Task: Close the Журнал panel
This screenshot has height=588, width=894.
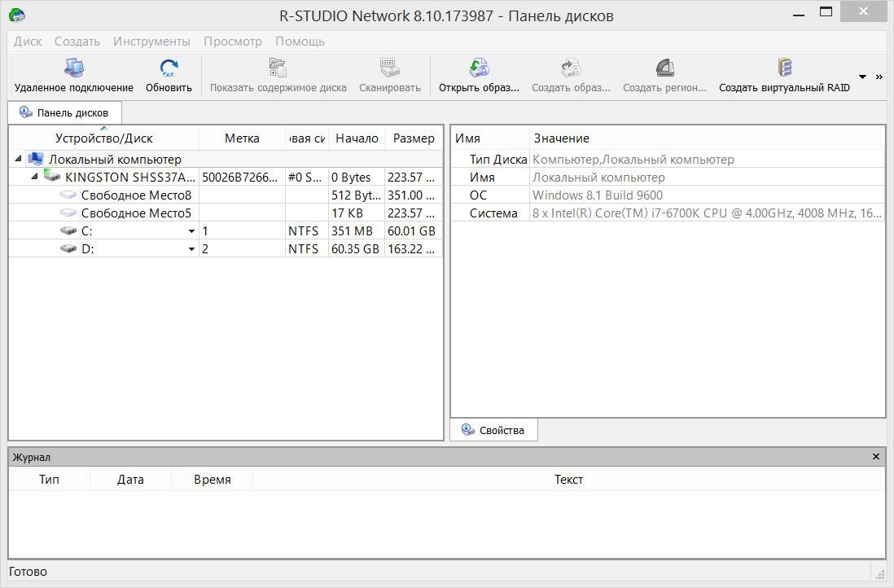Action: pos(876,456)
